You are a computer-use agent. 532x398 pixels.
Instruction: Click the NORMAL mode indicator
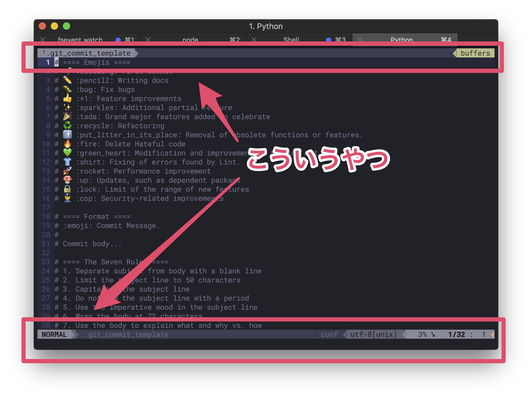(54, 334)
